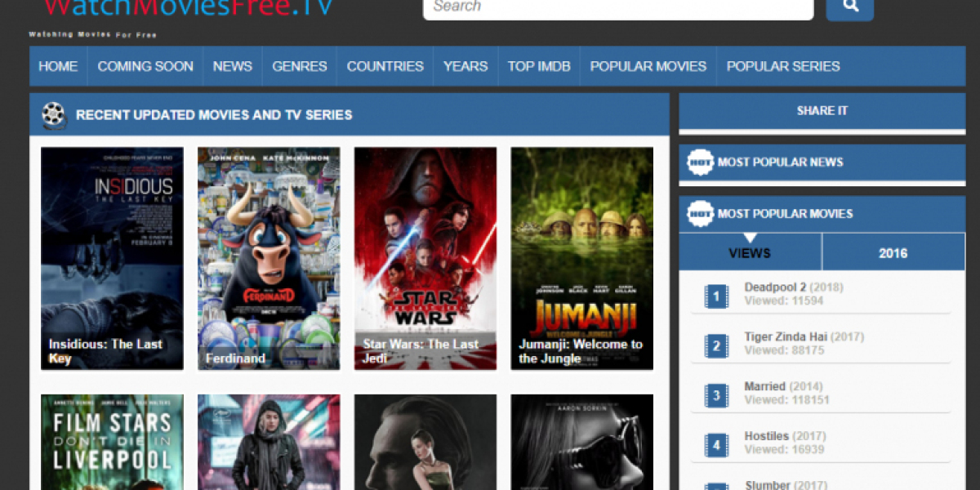
Task: Open the YEARS menu
Action: pos(465,66)
